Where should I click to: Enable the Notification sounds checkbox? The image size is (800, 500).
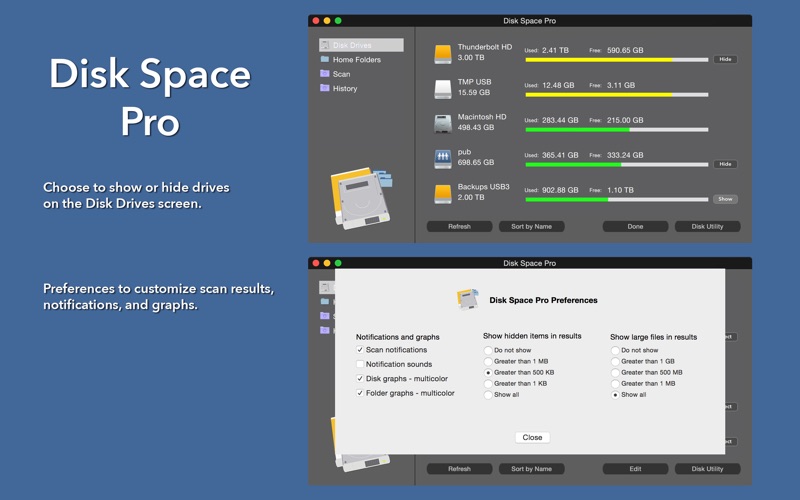pyautogui.click(x=360, y=364)
